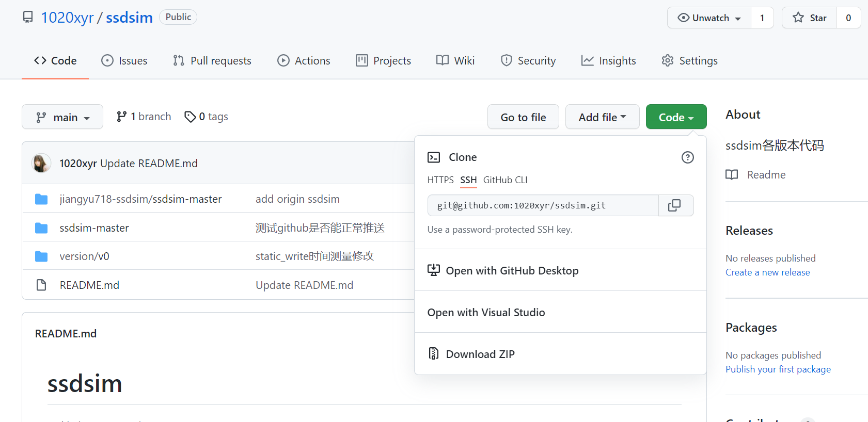Click folder icon of jiangyu718-ssdsim row
The height and width of the screenshot is (422, 868).
(41, 199)
